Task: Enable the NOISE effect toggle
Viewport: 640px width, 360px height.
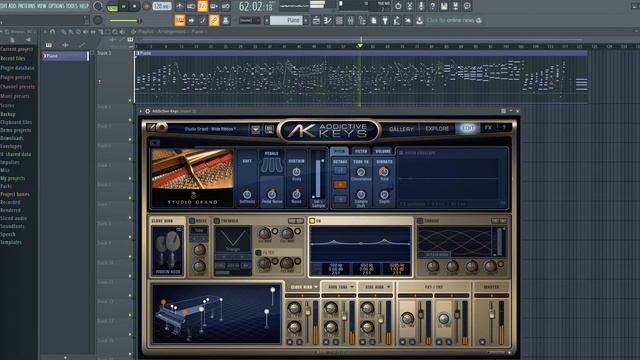Action: coord(192,221)
